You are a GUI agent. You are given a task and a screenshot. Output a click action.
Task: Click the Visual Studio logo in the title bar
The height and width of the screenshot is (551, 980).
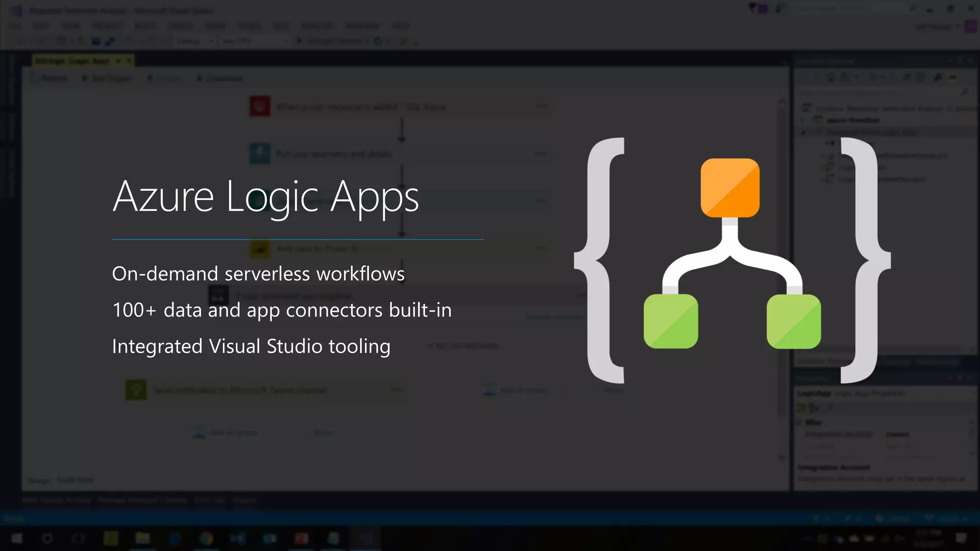pos(15,11)
